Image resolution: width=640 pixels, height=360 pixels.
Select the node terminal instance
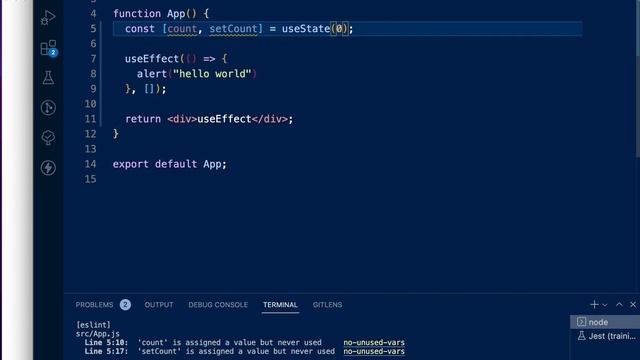click(605, 322)
